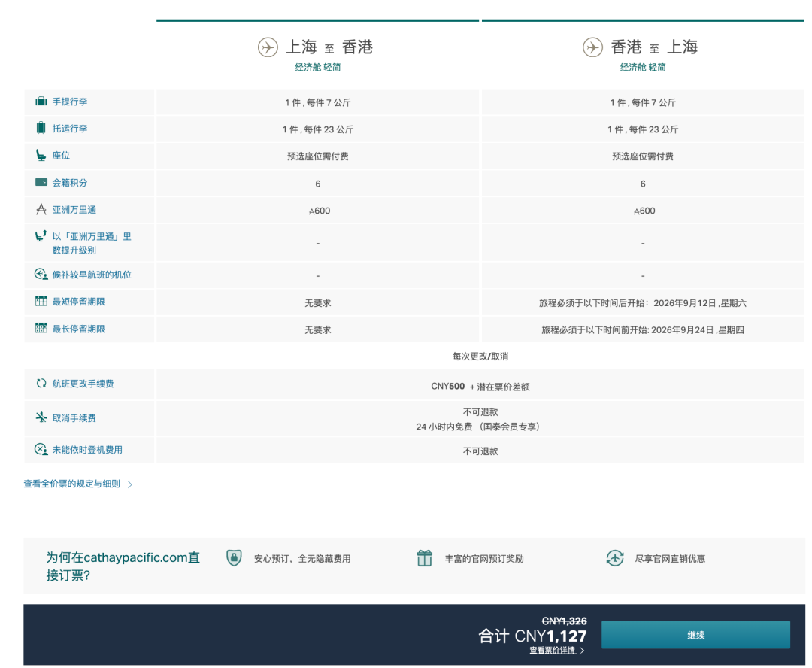Click the 托运行李 label
812x668 pixels.
(70, 129)
